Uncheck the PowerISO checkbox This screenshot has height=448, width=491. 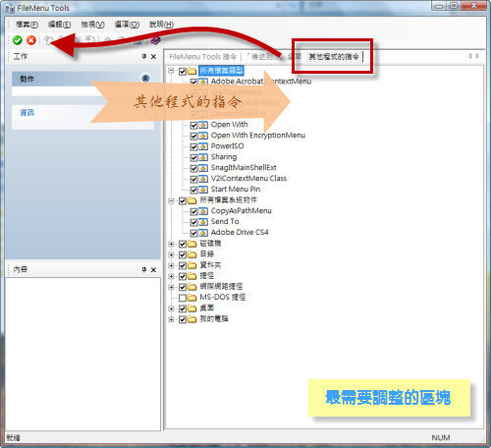coord(193,146)
